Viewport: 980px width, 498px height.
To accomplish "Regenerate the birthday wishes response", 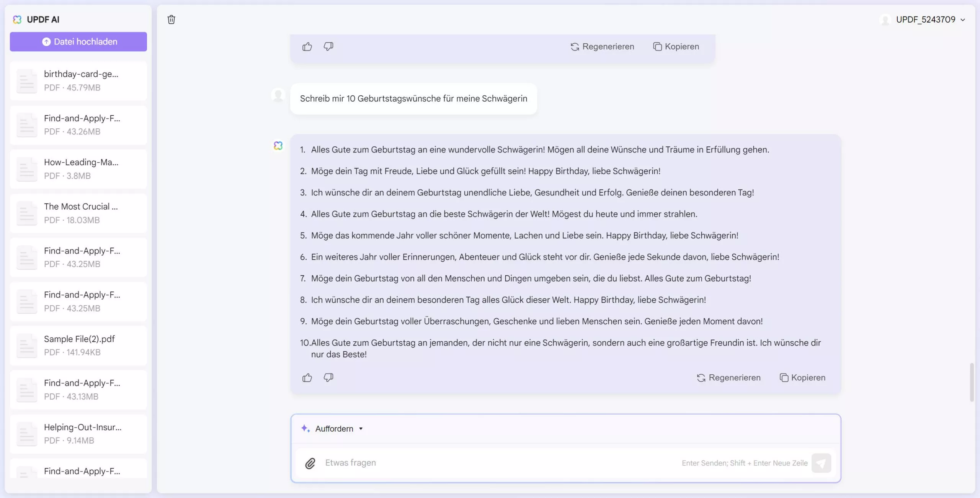I will point(728,378).
